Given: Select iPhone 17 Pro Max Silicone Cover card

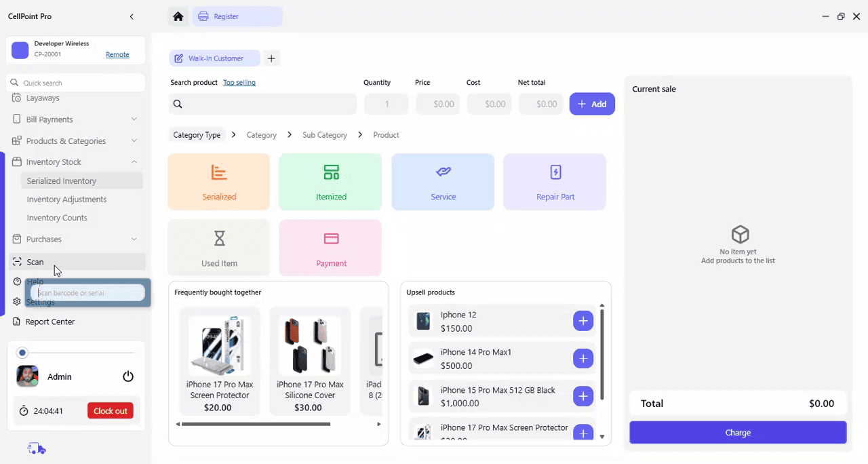Looking at the screenshot, I should (x=310, y=361).
